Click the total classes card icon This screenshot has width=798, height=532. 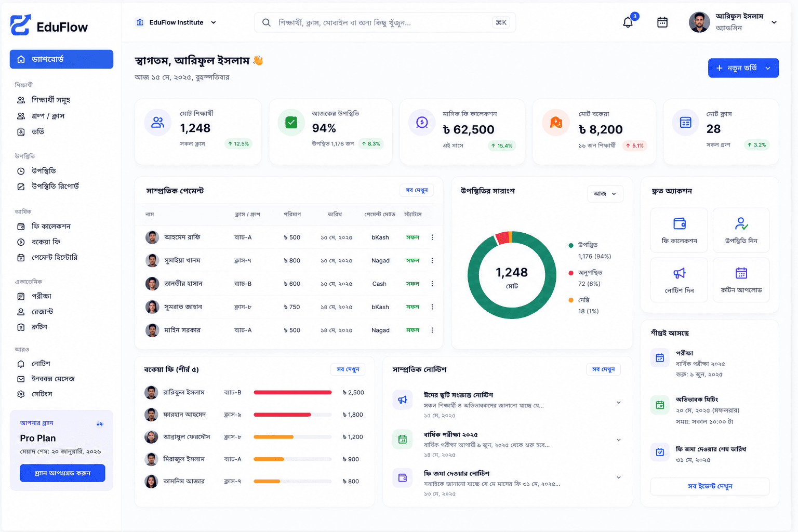pyautogui.click(x=686, y=123)
